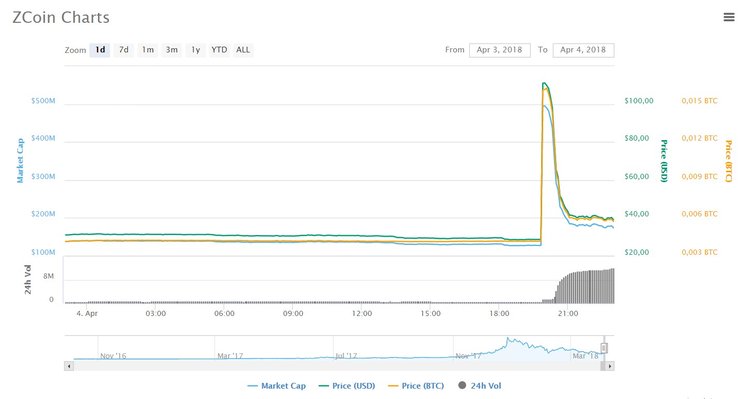The height and width of the screenshot is (399, 750).
Task: Edit the To date field
Action: pos(583,50)
